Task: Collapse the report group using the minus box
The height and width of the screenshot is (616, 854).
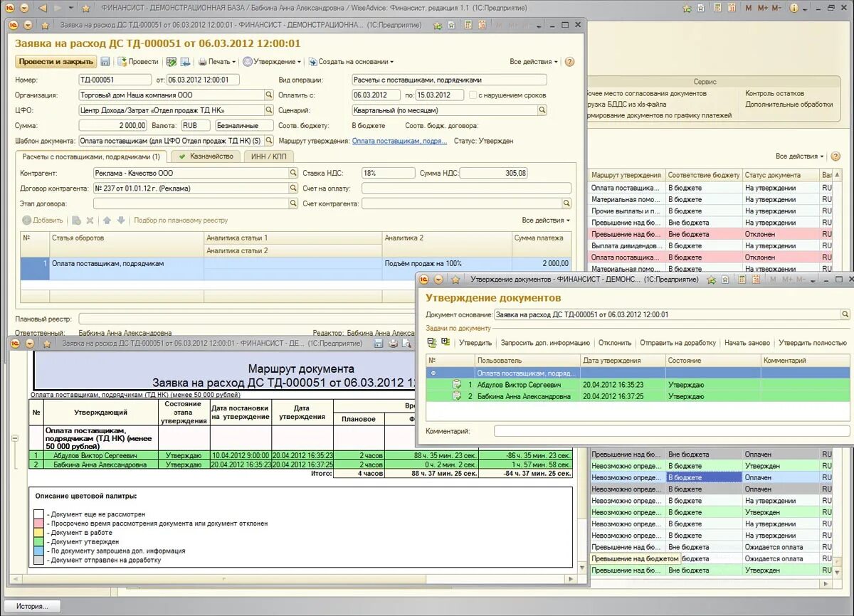Action: (15, 439)
